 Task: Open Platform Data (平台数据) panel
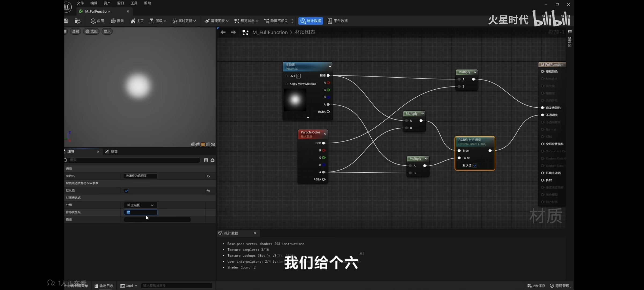(338, 21)
